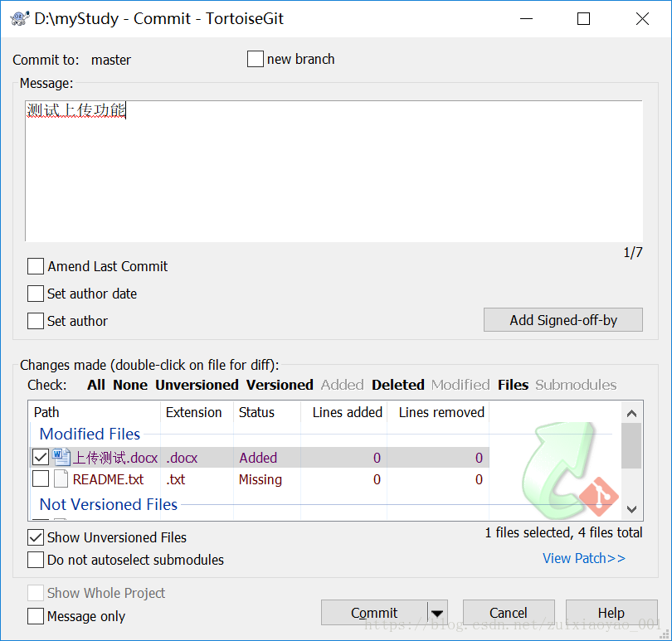
Task: Uncheck the 上传测试.docx file checkbox
Action: pos(41,457)
